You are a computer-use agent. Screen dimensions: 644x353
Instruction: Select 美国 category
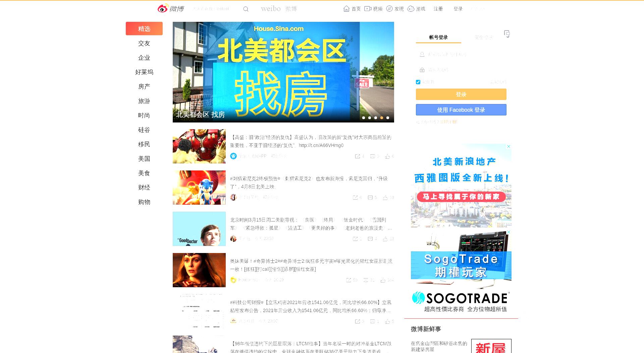click(x=144, y=159)
